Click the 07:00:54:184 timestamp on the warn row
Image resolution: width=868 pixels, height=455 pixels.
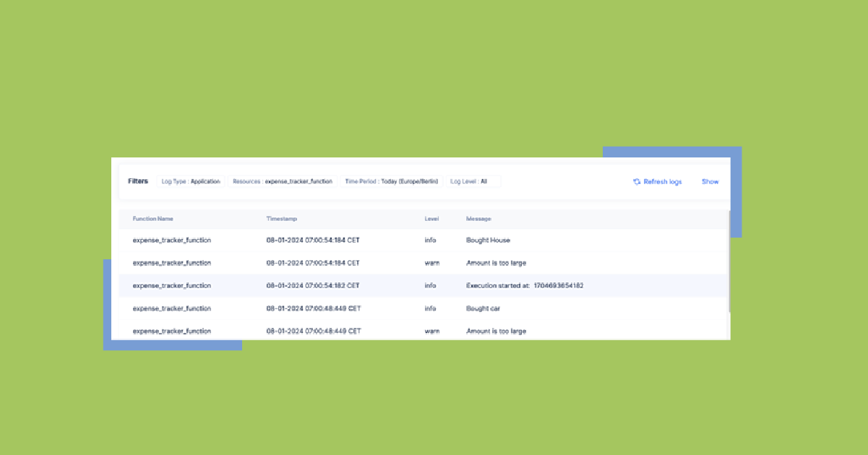point(313,263)
